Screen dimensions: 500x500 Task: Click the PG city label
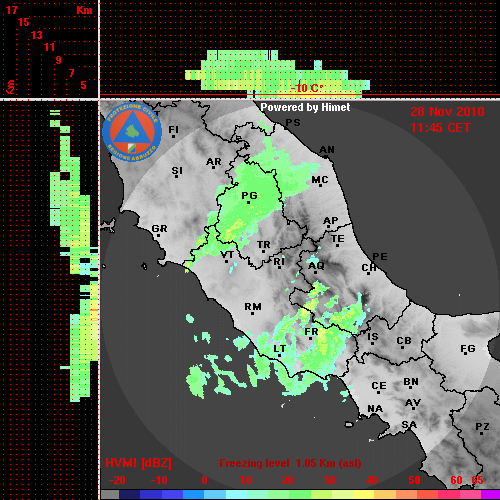(x=249, y=195)
